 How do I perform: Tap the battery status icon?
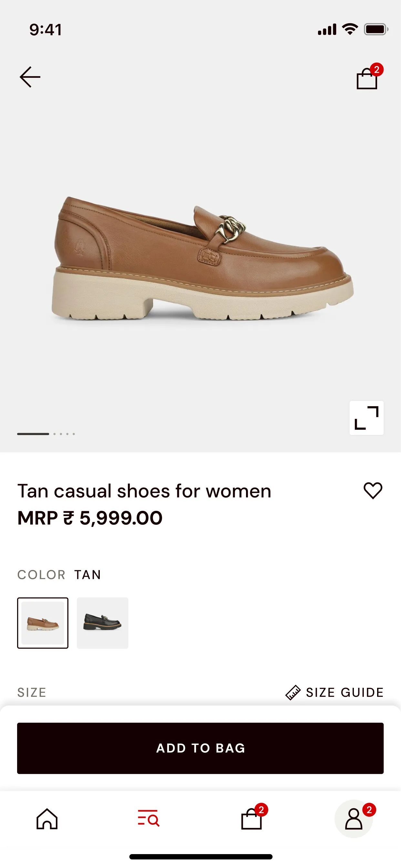(x=376, y=29)
